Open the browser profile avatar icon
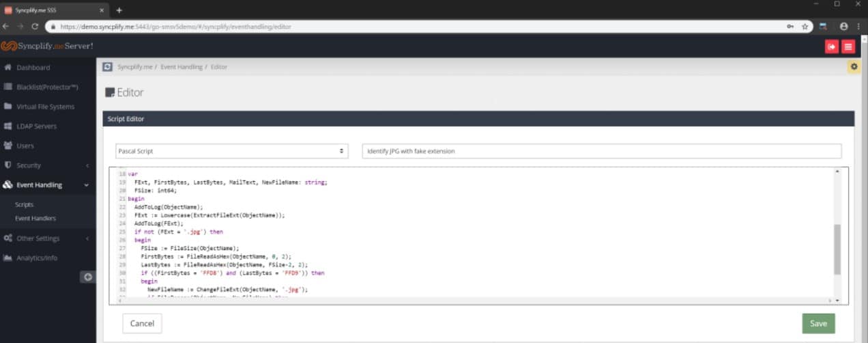 click(844, 26)
